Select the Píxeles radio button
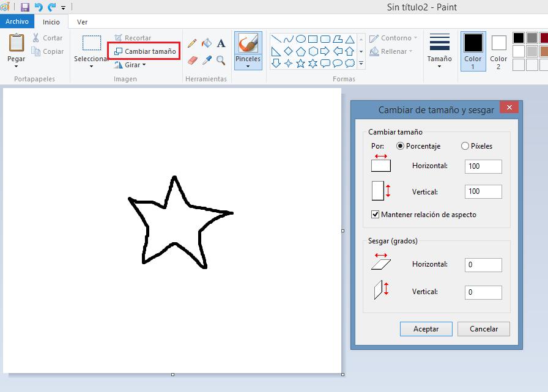The width and height of the screenshot is (548, 392). tap(465, 146)
